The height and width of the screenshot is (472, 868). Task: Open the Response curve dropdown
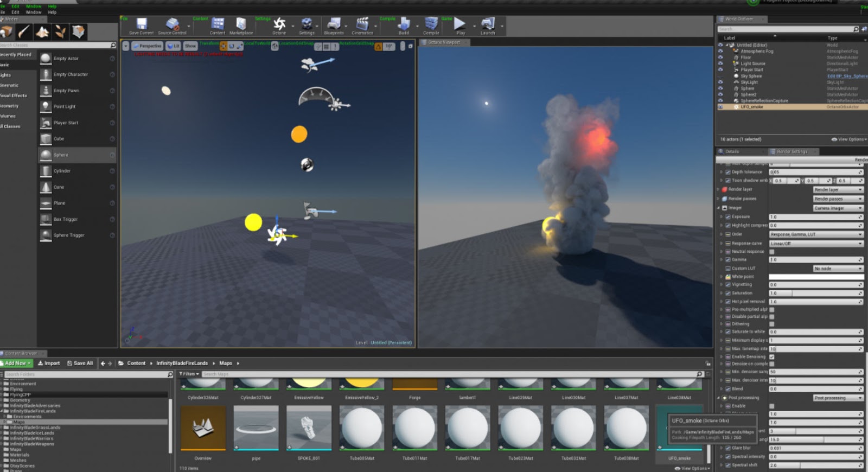[816, 244]
